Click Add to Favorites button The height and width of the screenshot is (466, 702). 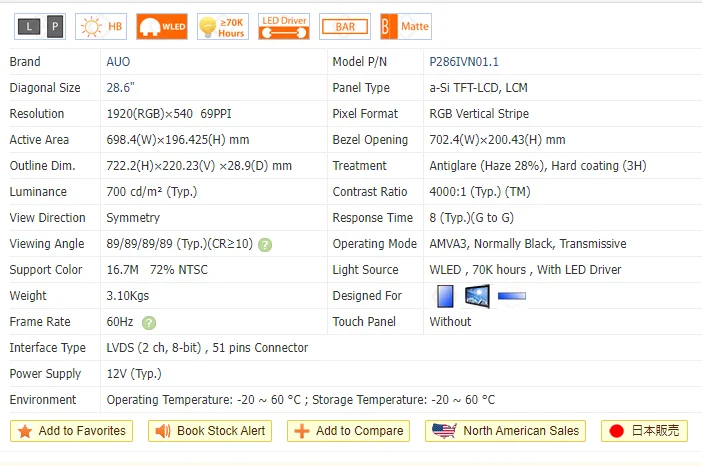pyautogui.click(x=72, y=431)
